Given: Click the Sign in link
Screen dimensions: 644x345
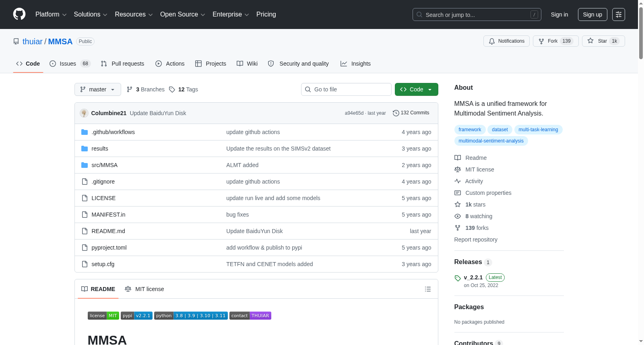Looking at the screenshot, I should coord(559,14).
